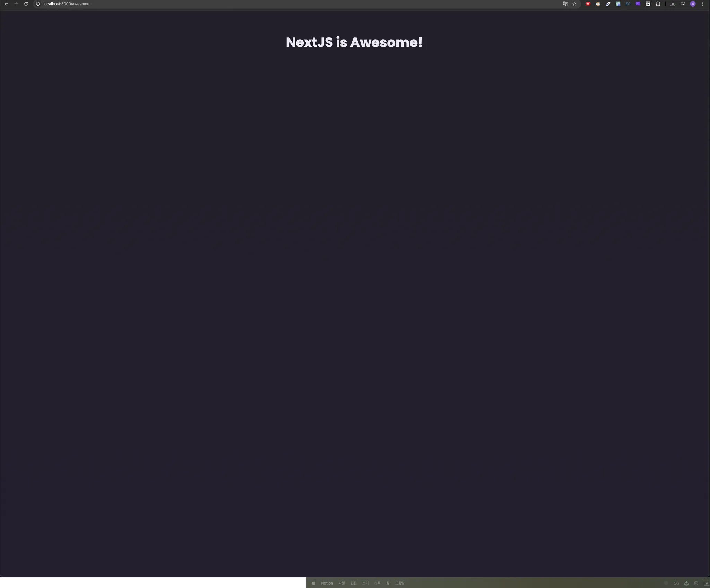Reload the localhost page
Viewport: 710px width, 588px height.
click(26, 4)
